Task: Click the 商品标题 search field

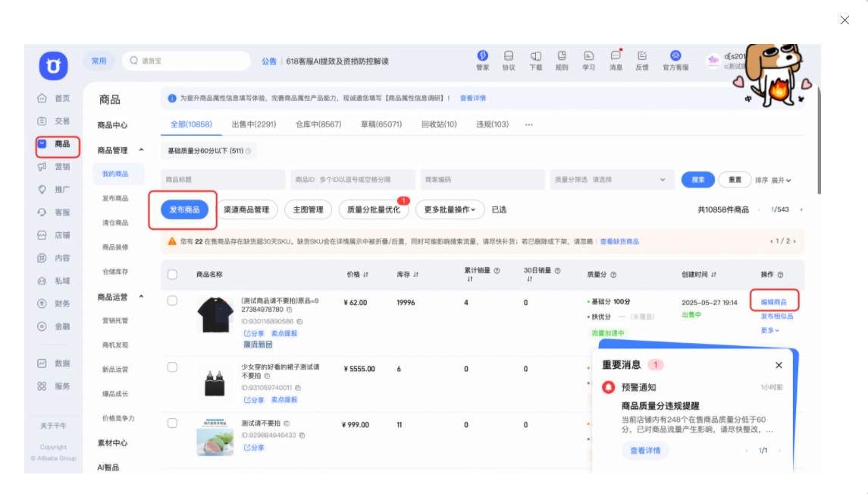Action: [223, 179]
